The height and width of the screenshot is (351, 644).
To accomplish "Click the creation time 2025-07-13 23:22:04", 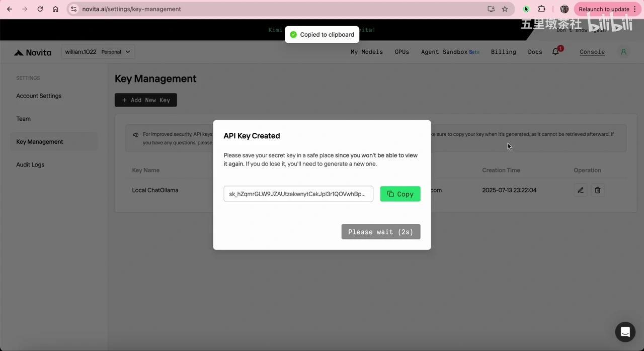I will click(x=509, y=190).
